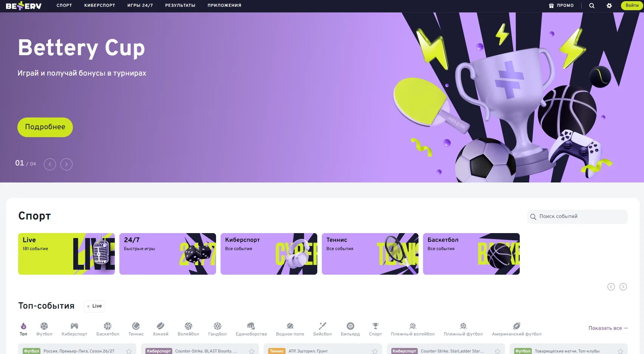644x354 pixels.
Task: Filter top events by Бильярд icon
Action: pyautogui.click(x=351, y=326)
